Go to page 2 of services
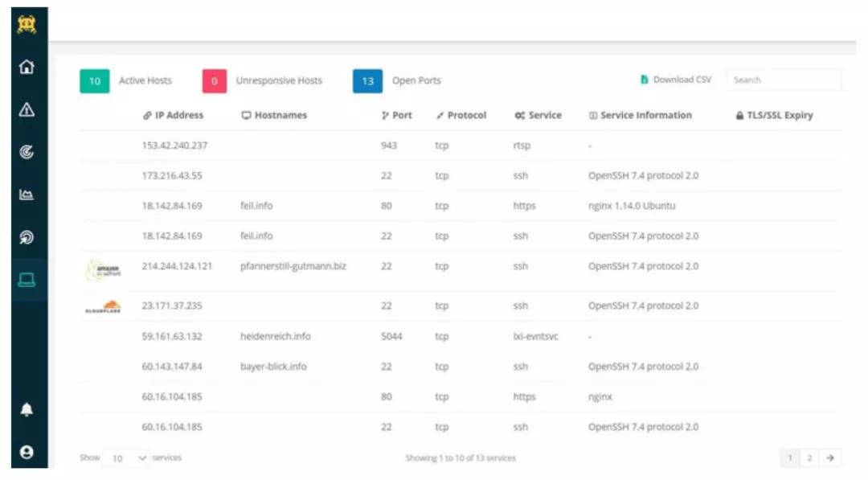 tap(809, 457)
